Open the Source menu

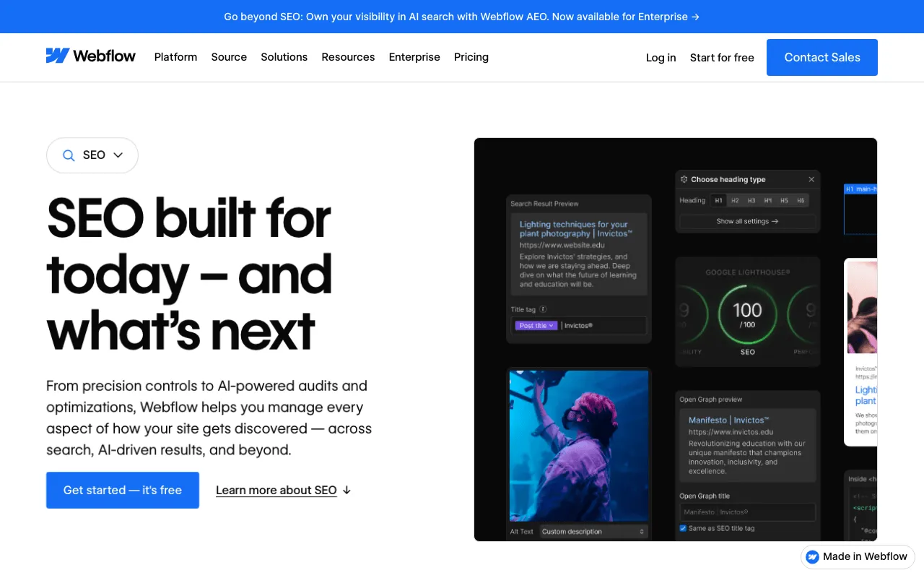click(229, 57)
